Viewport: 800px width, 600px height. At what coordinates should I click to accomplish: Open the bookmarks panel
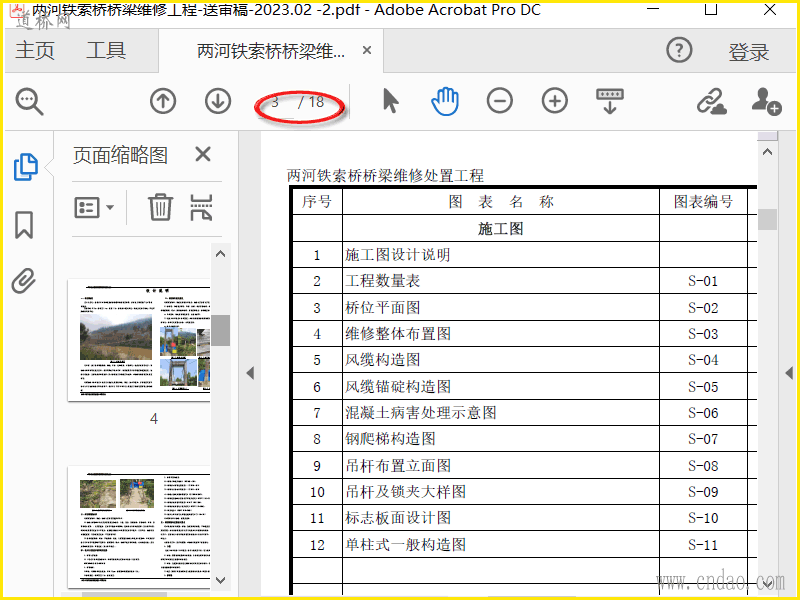[24, 224]
